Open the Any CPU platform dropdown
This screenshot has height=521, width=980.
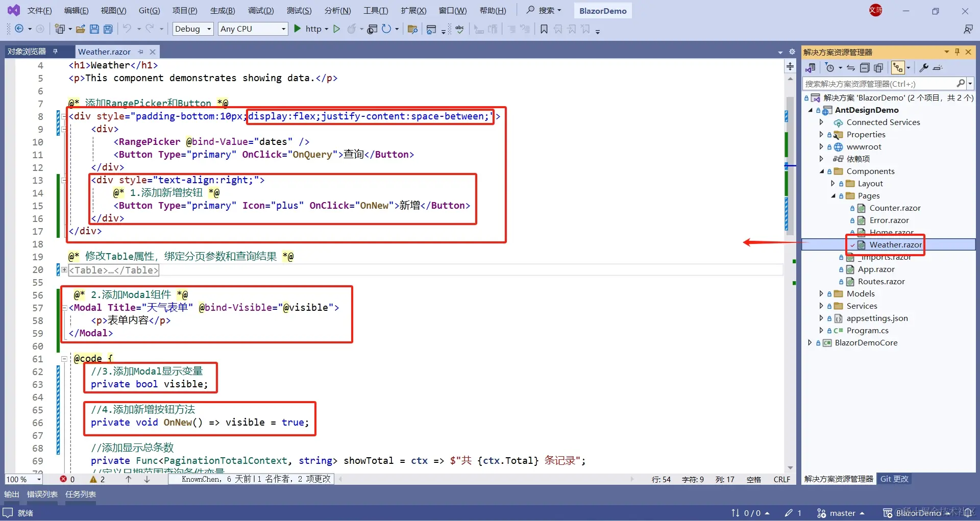253,29
